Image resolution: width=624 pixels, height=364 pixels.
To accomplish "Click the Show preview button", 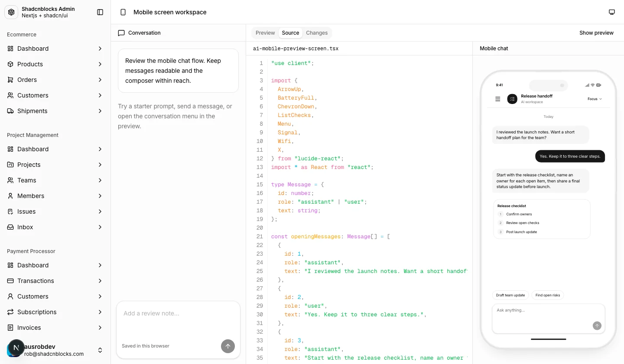I will click(x=596, y=33).
